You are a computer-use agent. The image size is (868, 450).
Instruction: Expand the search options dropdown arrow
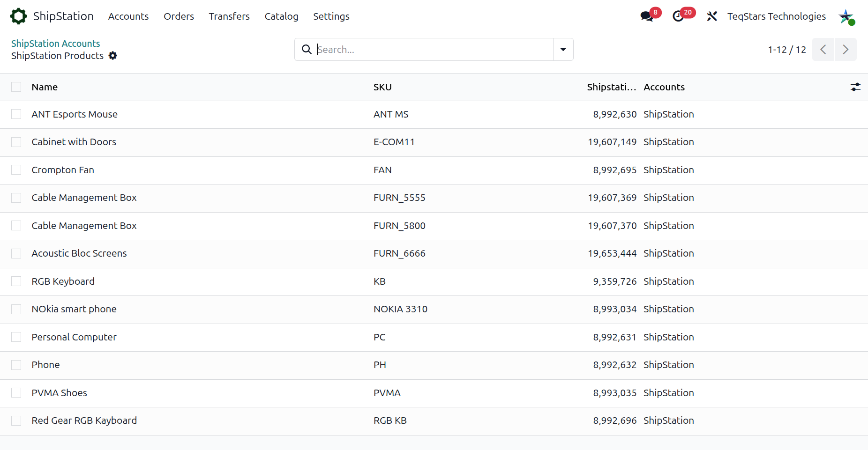pos(563,50)
